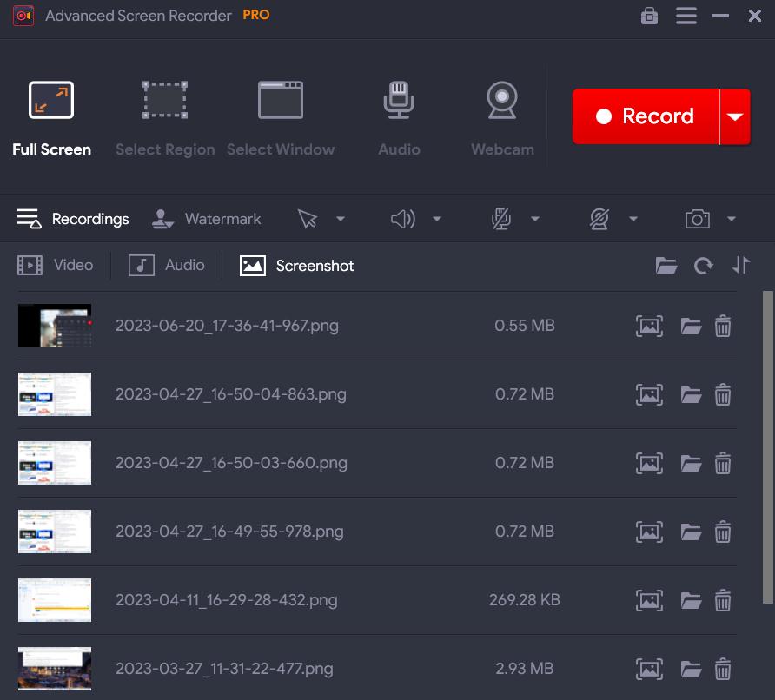Select Audio recording mode

click(x=399, y=119)
